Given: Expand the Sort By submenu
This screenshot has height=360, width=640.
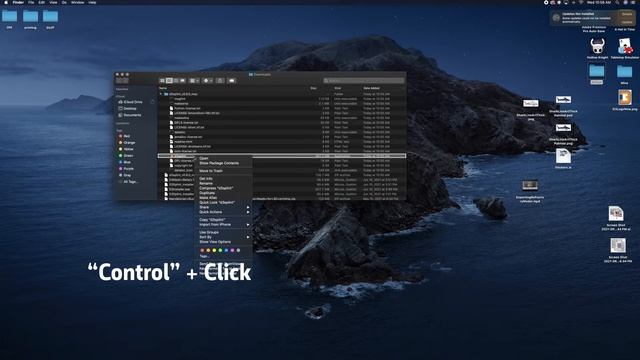Looking at the screenshot, I should coord(224,237).
